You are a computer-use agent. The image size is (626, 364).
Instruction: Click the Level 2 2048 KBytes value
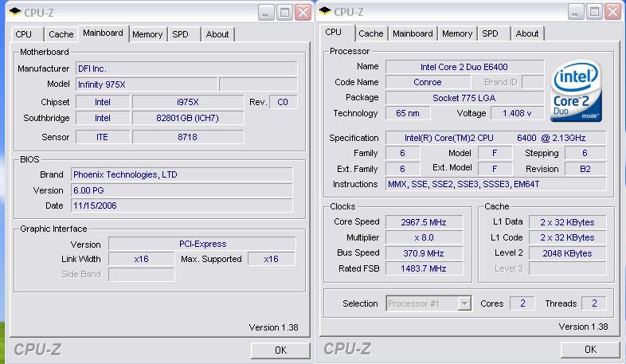pyautogui.click(x=567, y=253)
